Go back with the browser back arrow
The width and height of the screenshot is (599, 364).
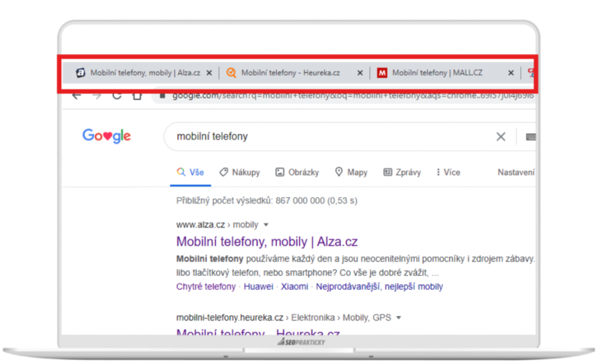coord(77,96)
